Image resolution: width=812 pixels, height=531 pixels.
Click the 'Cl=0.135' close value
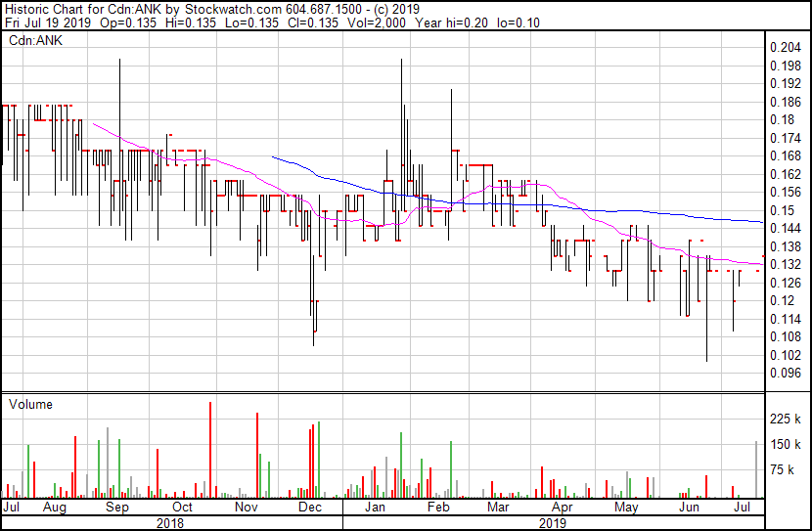click(313, 22)
